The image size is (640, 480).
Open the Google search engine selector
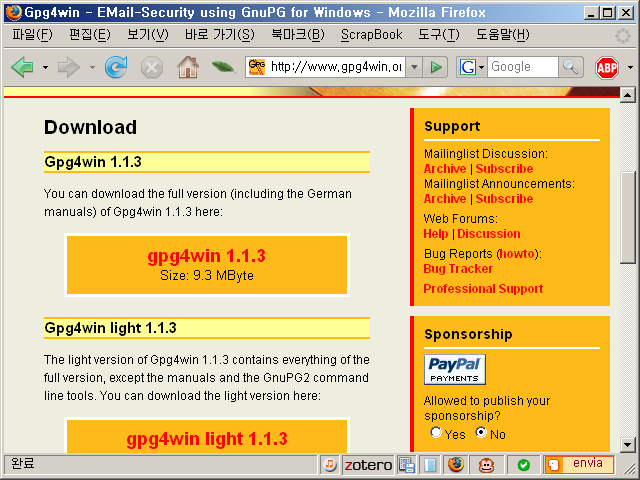tap(471, 67)
